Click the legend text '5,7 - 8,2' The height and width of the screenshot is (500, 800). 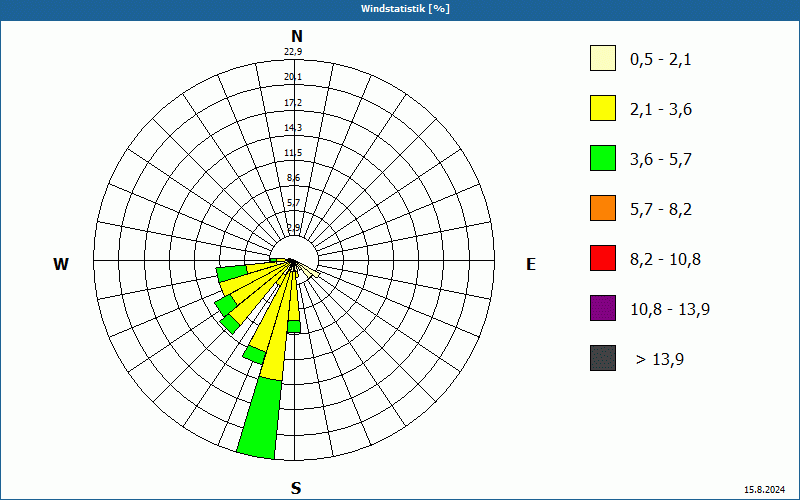point(661,210)
